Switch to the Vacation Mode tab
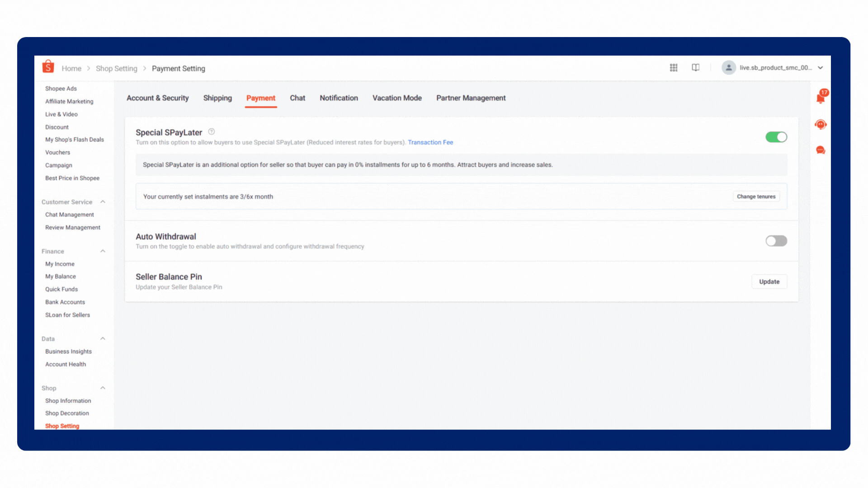This screenshot has width=868, height=488. coord(397,98)
